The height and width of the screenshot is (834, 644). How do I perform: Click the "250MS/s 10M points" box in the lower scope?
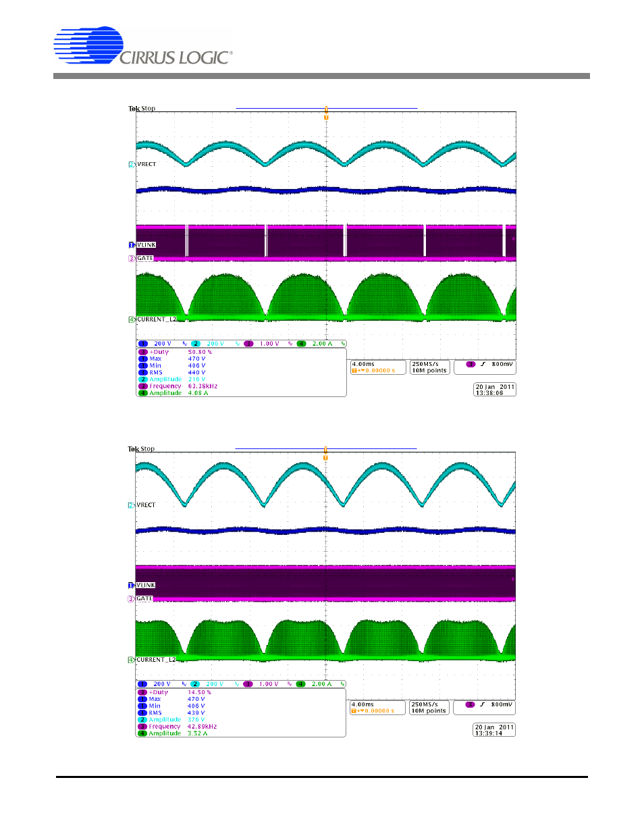[x=429, y=708]
